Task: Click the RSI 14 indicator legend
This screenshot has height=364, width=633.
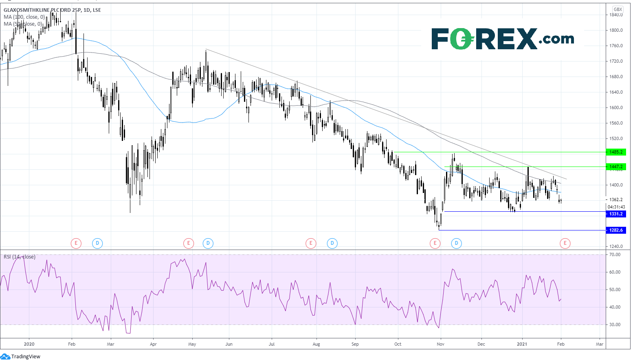Action: pyautogui.click(x=20, y=257)
